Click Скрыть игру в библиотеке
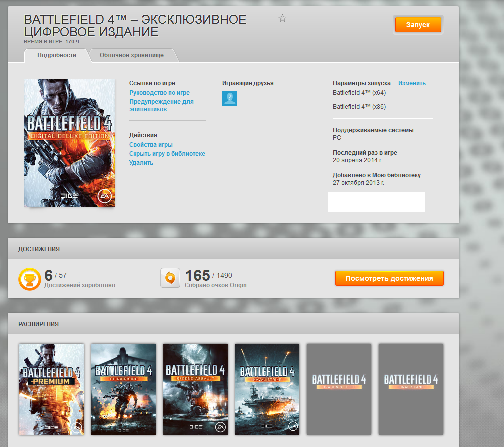Screen dimensions: 504x447 pyautogui.click(x=167, y=154)
